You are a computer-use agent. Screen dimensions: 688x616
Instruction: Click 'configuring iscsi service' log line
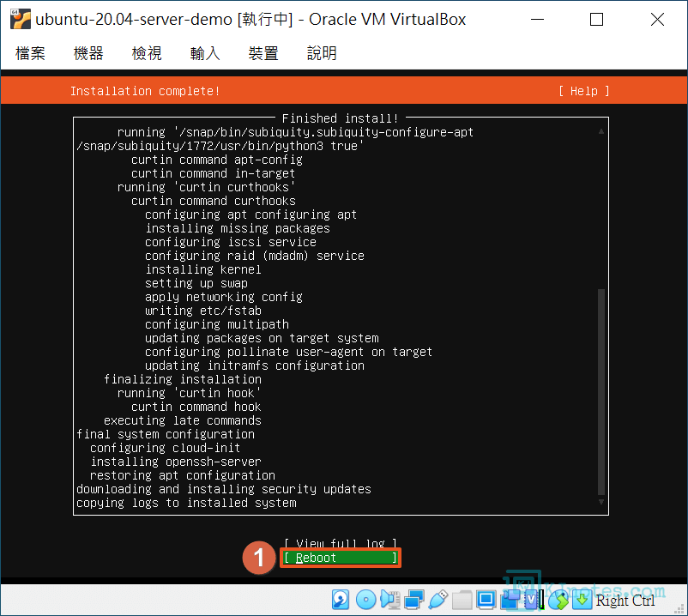coord(231,242)
